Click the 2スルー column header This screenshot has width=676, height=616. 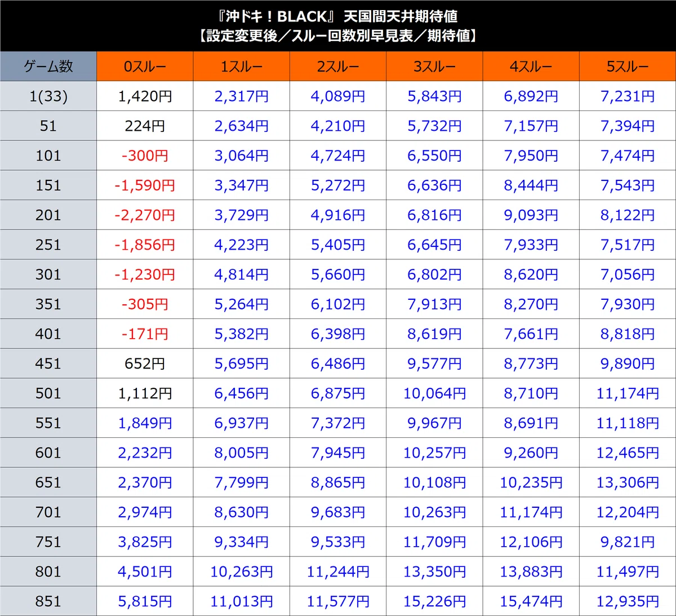tap(338, 67)
